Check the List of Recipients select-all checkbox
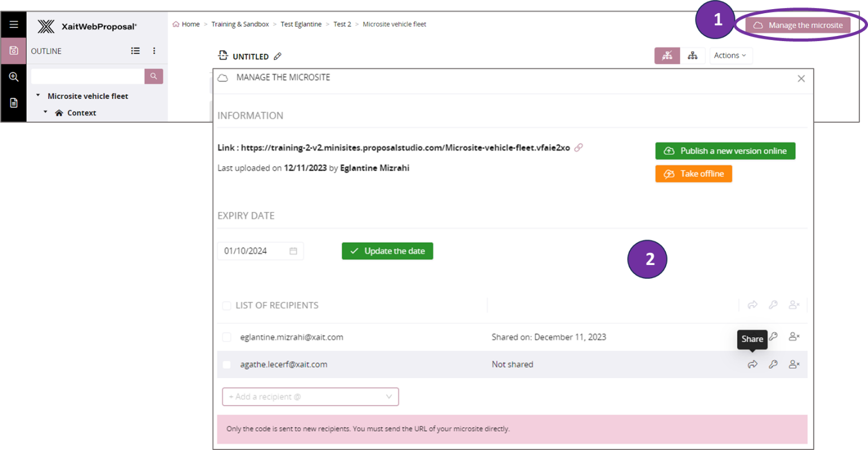 (227, 306)
